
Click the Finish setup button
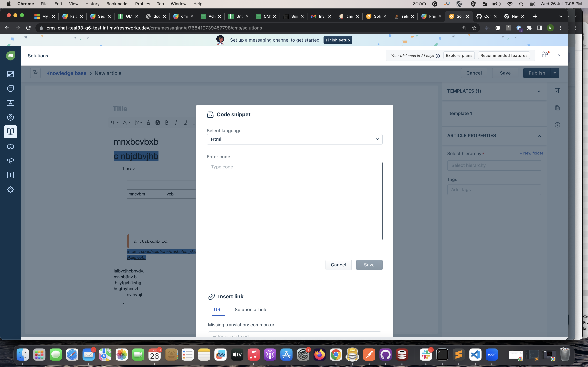point(337,40)
